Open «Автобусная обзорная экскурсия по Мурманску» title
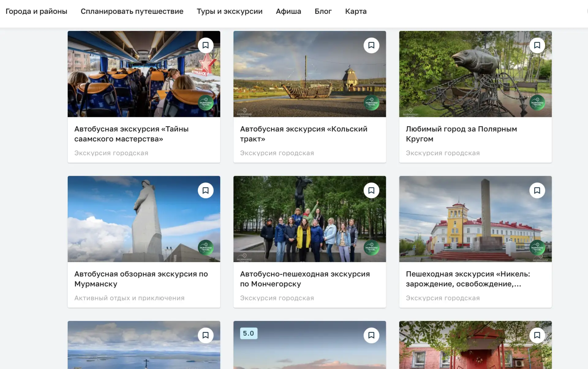This screenshot has height=369, width=588. click(141, 279)
